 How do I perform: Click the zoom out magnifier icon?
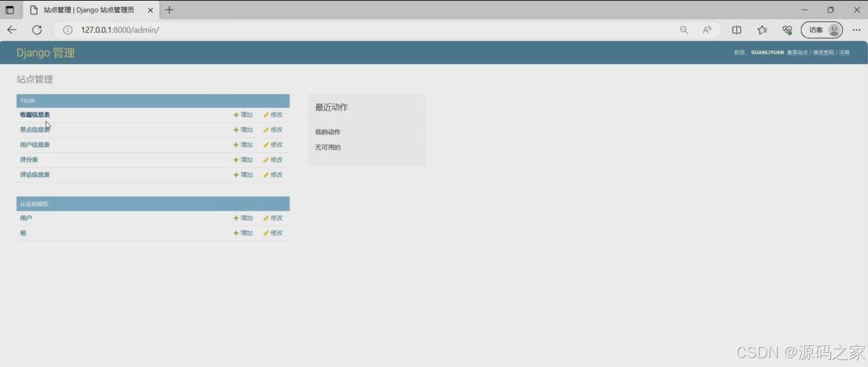(684, 30)
